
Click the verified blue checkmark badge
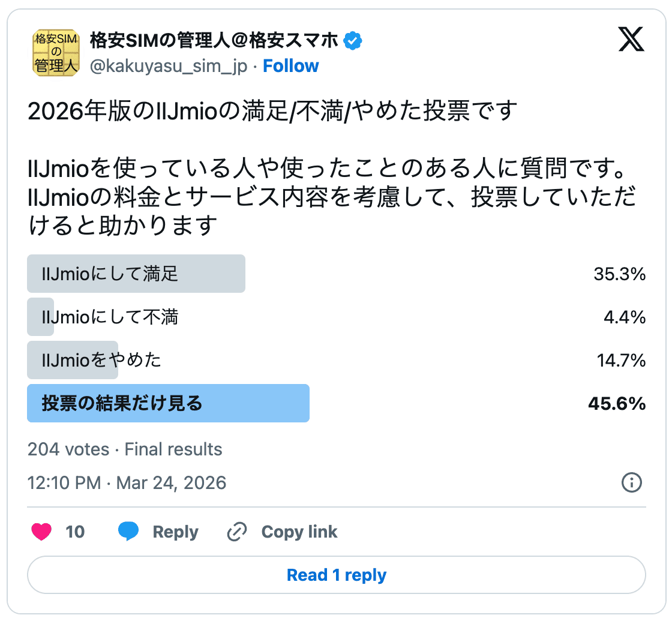pos(353,40)
